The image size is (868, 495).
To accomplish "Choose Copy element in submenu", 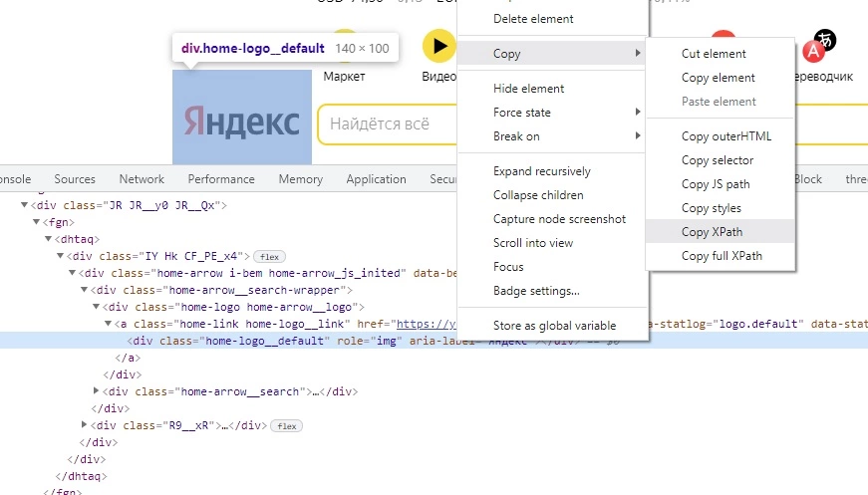I will click(x=721, y=78).
